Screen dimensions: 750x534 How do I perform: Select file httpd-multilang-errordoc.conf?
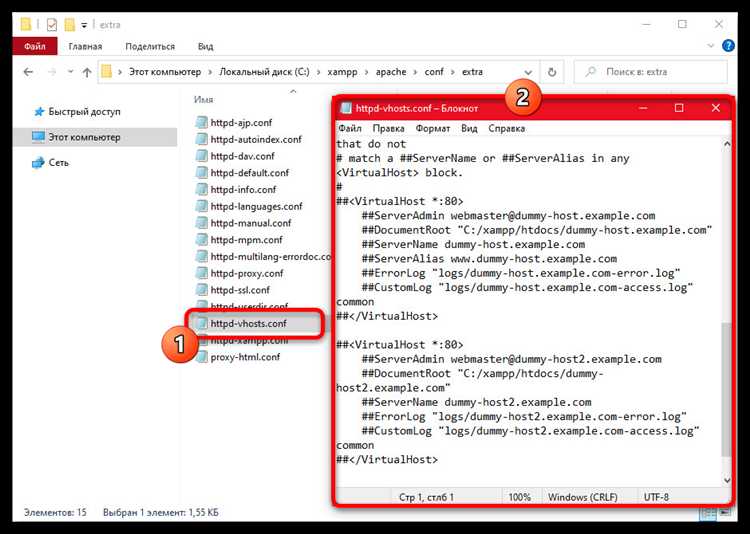(270, 256)
